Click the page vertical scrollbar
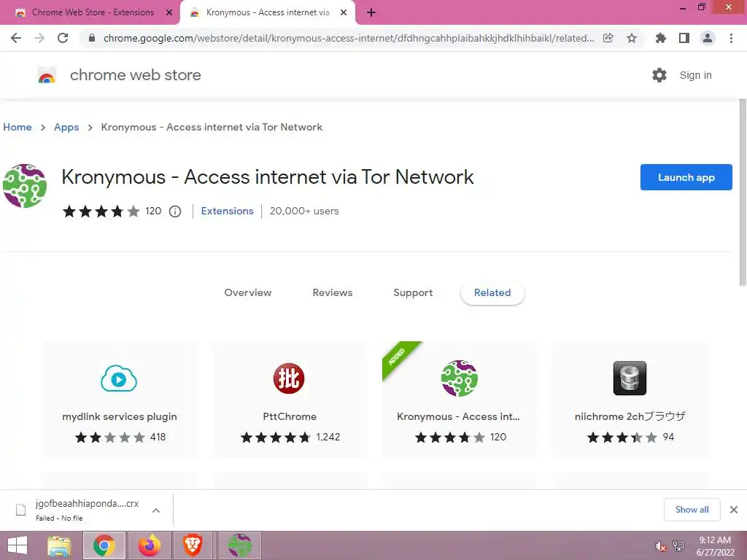 tap(743, 192)
